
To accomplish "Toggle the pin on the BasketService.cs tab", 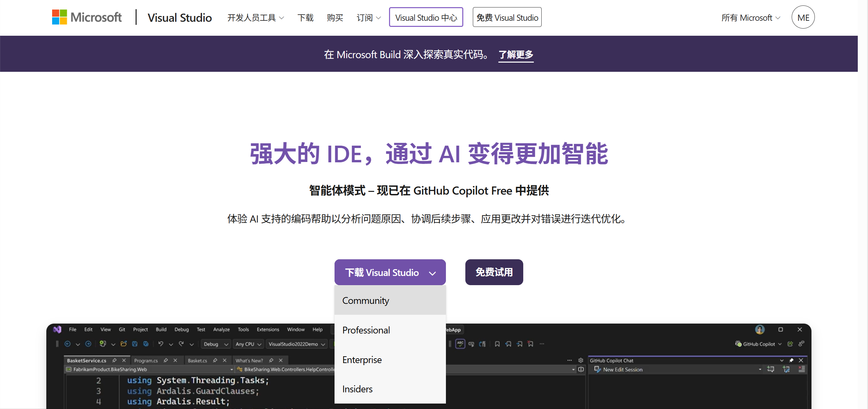I will [114, 360].
